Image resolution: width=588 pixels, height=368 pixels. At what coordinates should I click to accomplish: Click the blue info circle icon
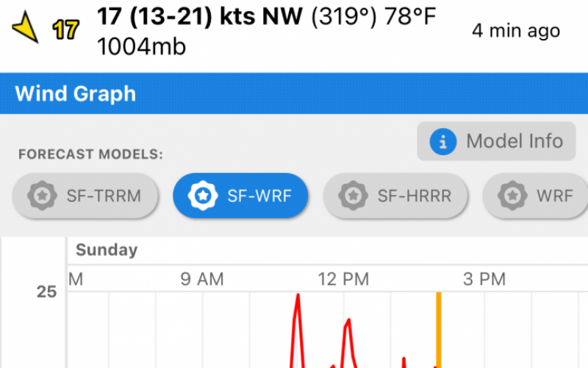(443, 141)
